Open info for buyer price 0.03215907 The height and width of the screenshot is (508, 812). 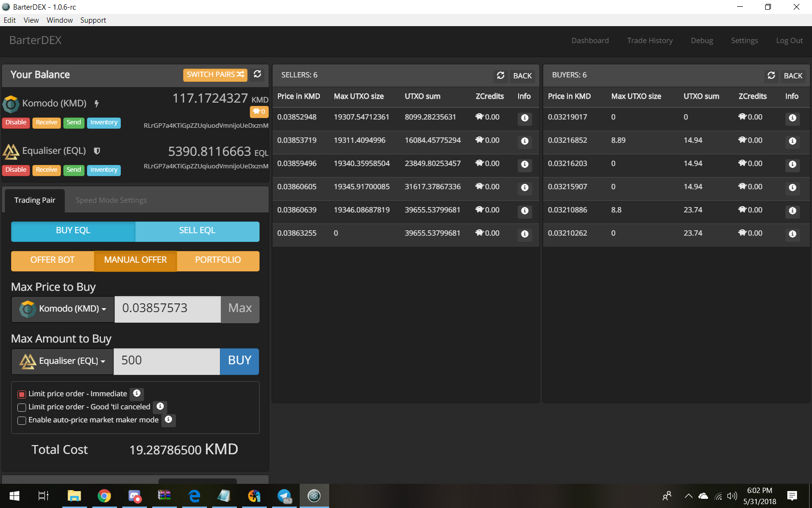pos(793,188)
